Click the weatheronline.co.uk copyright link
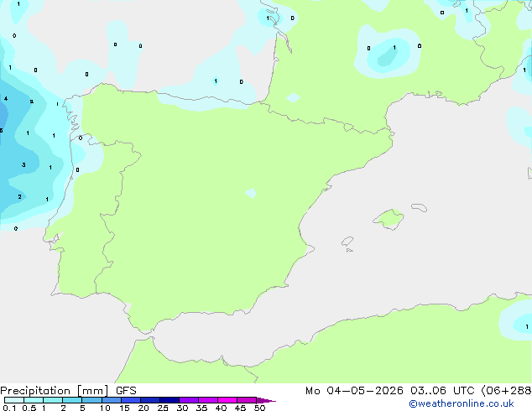532x411 pixels. pyautogui.click(x=462, y=403)
